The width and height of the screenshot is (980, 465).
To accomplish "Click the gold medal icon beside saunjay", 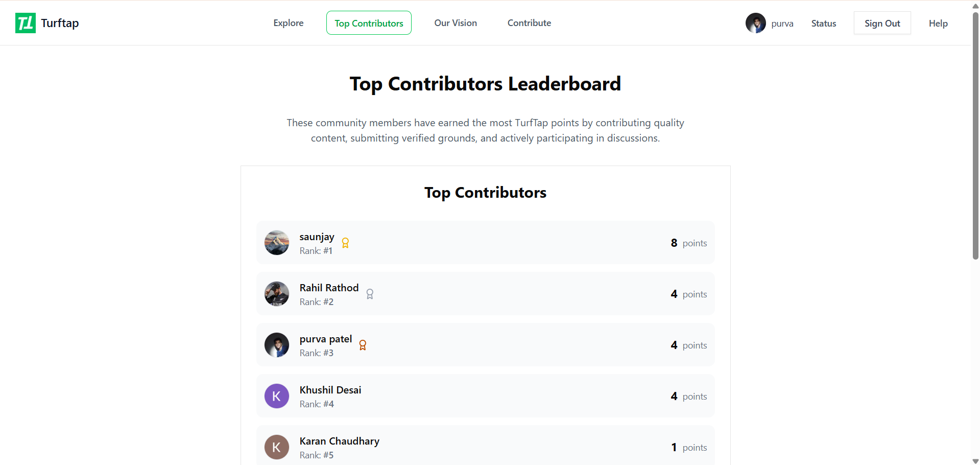I will (345, 243).
